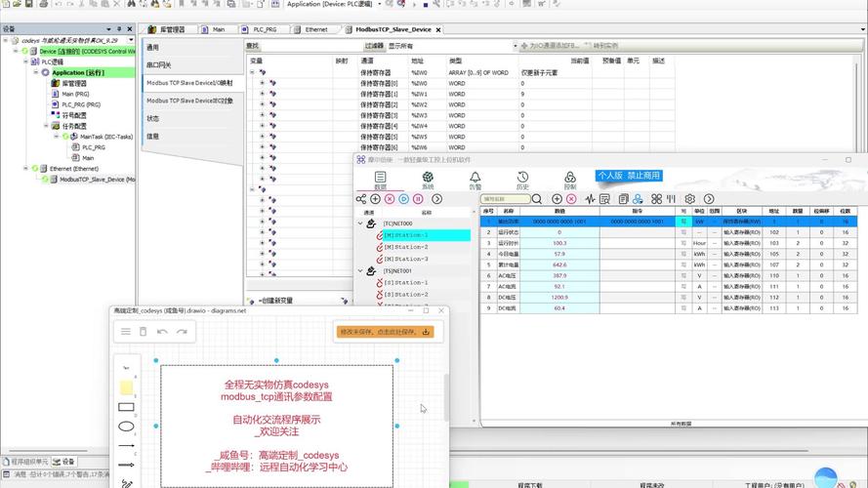
Task: Select ModbusTCP_Slave_Device in device tree
Action: point(97,180)
